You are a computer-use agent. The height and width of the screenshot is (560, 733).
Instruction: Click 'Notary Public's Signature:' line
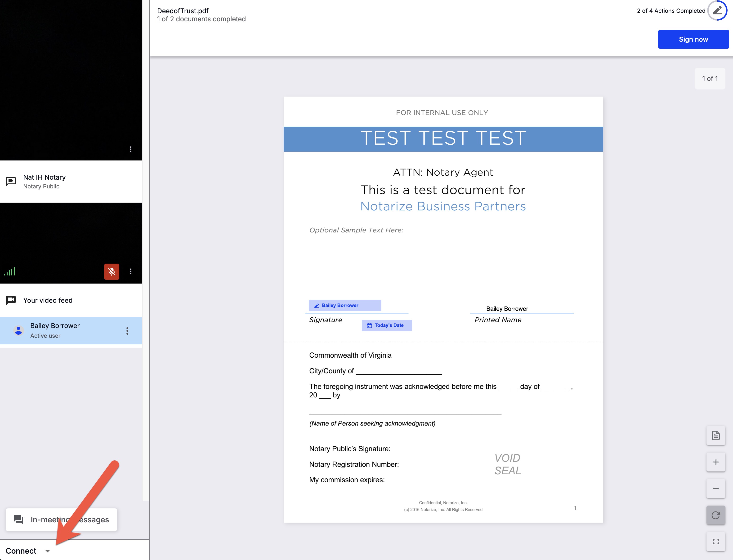coord(350,449)
